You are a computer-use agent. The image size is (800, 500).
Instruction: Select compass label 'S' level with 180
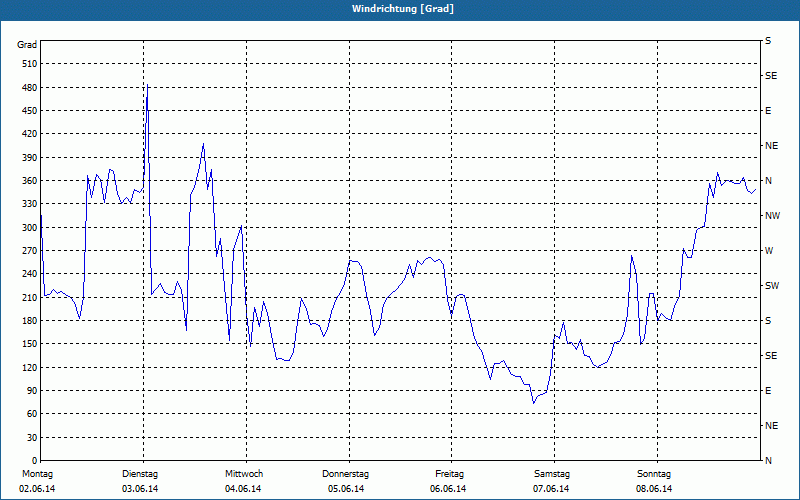click(x=768, y=321)
